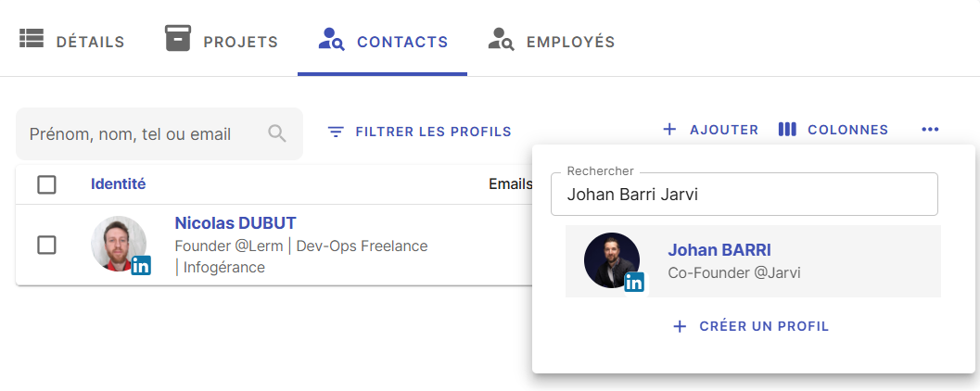
Task: Switch to the Détails tab
Action: [x=72, y=41]
